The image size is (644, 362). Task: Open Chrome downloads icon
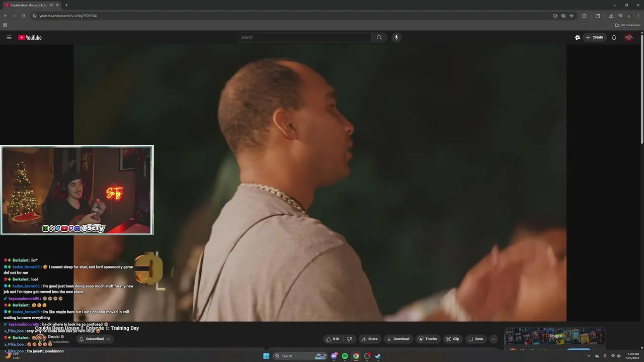click(611, 16)
